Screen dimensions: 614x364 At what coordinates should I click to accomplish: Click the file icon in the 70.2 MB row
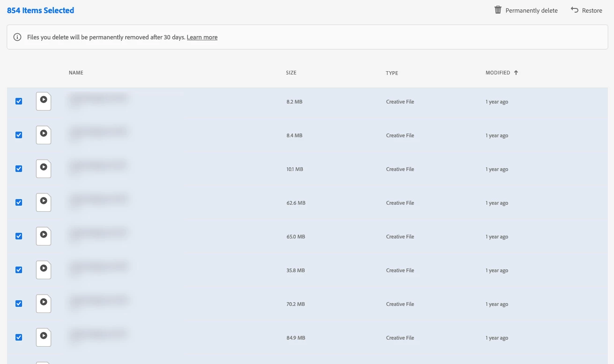click(44, 304)
